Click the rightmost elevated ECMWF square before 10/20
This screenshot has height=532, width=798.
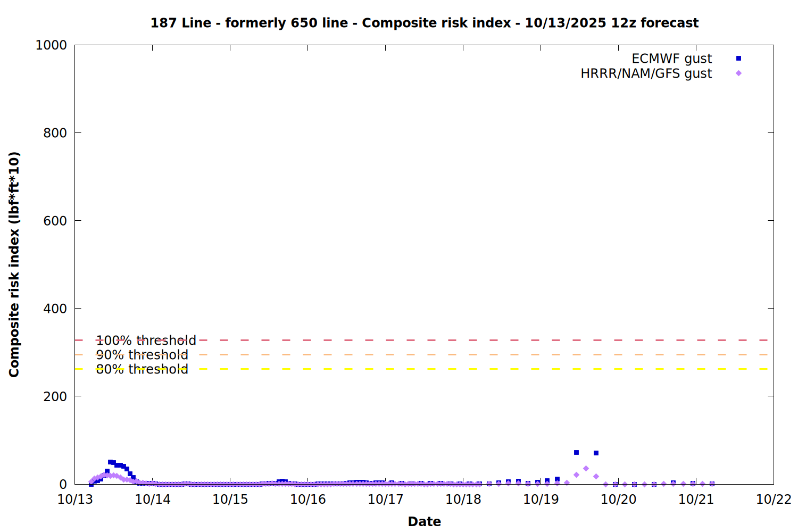[596, 453]
